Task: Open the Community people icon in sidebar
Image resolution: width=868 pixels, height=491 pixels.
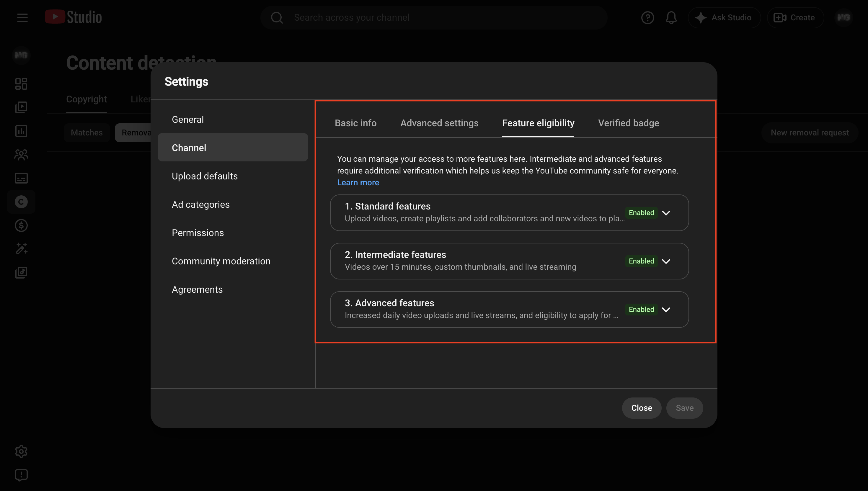Action: [x=21, y=154]
